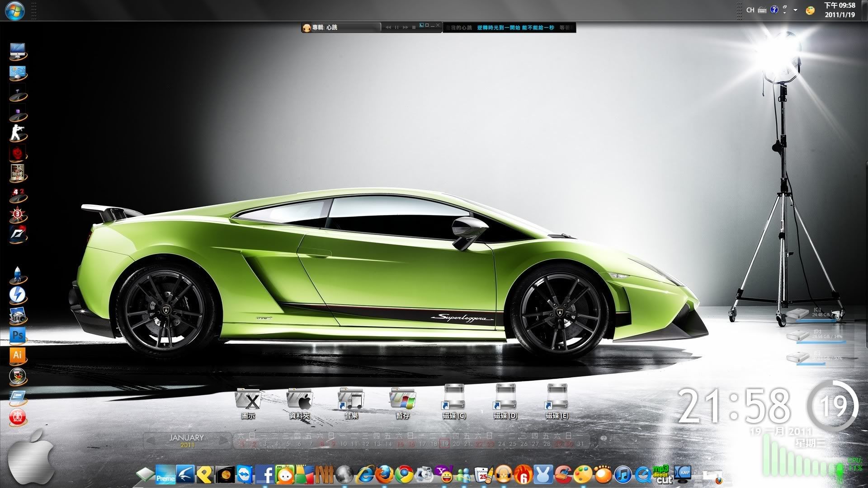Click the large Apple logo in corner
Image resolution: width=868 pixels, height=488 pixels.
coord(32,457)
